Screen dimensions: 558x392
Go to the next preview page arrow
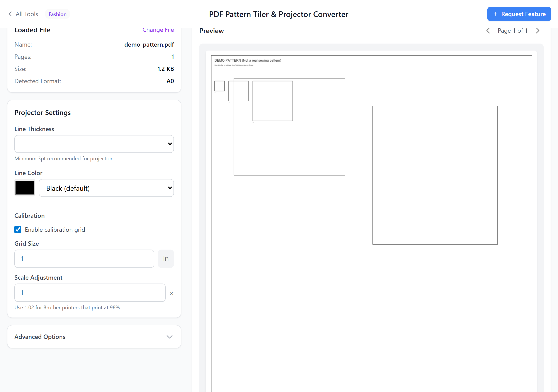[538, 31]
